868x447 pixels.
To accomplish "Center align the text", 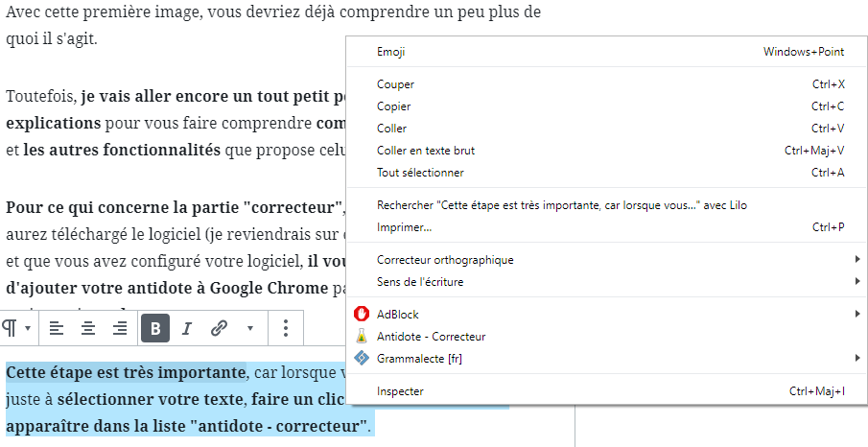I will pyautogui.click(x=88, y=328).
